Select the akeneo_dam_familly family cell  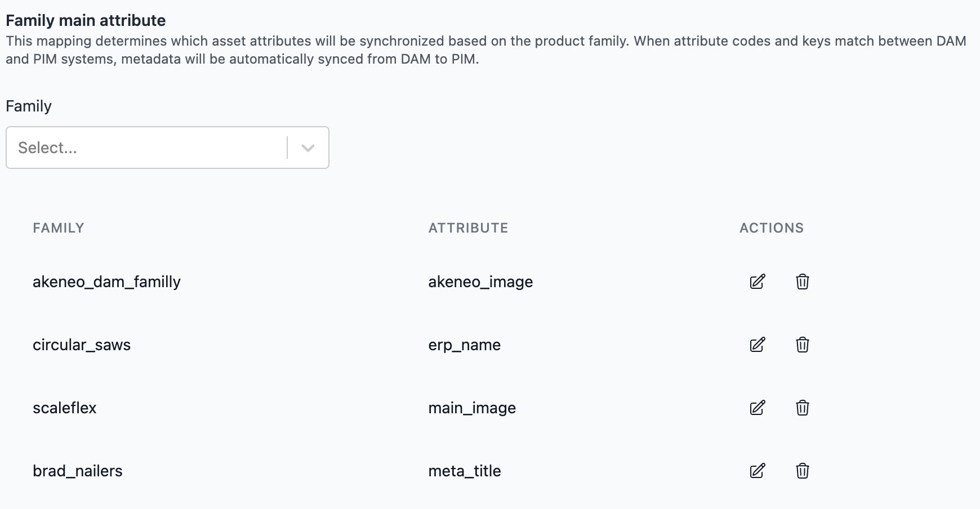(107, 282)
